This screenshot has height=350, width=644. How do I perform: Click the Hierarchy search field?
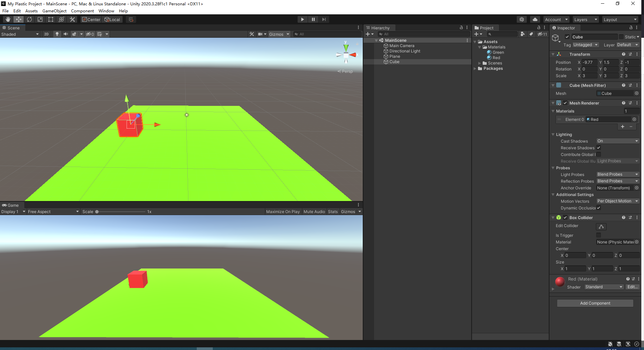(424, 34)
